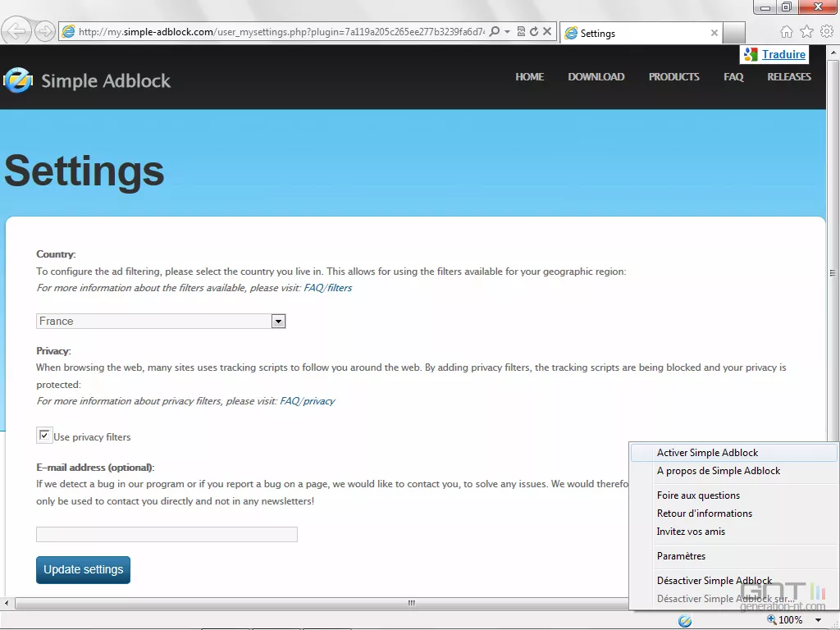The image size is (840, 630).
Task: Expand the France country dropdown
Action: [278, 322]
